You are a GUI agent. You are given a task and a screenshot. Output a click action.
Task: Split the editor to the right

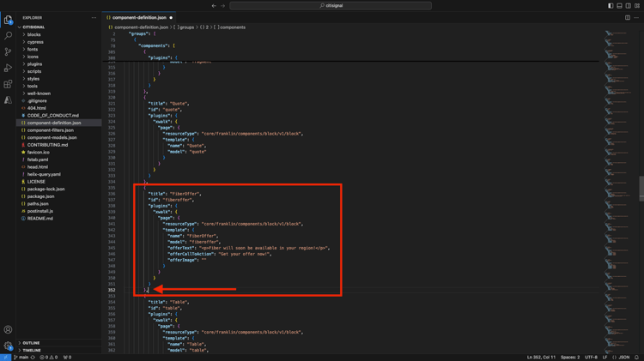coord(628,18)
